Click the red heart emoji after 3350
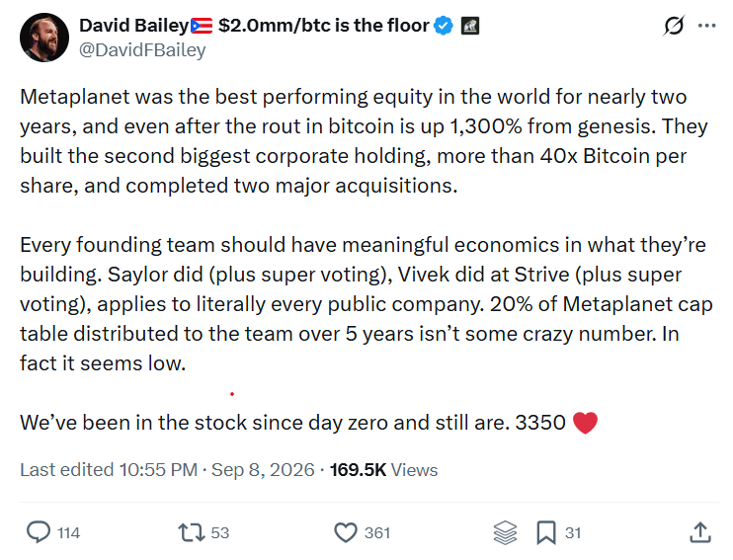 tap(585, 423)
